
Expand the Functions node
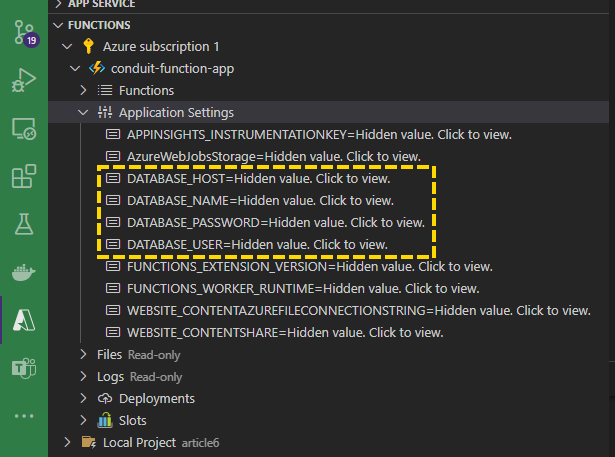[x=83, y=91]
